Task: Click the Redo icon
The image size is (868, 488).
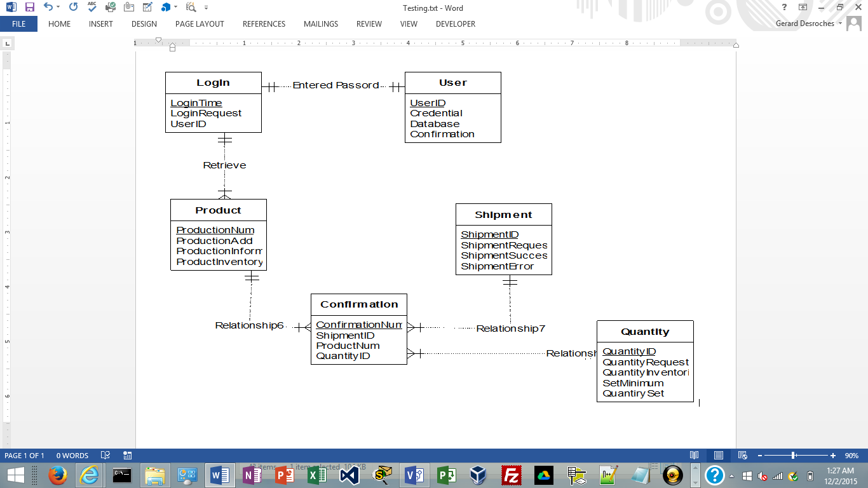Action: pyautogui.click(x=72, y=8)
